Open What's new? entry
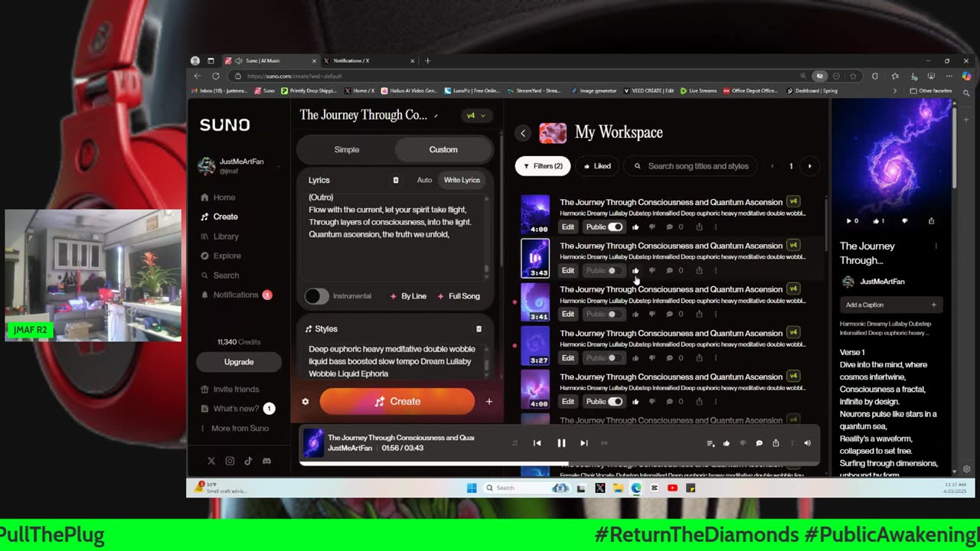This screenshot has width=980, height=551. [237, 409]
